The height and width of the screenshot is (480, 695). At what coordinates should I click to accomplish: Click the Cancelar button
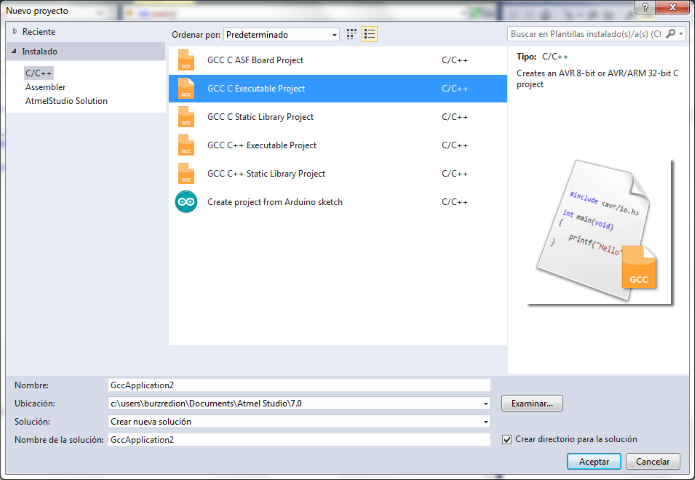click(x=653, y=462)
